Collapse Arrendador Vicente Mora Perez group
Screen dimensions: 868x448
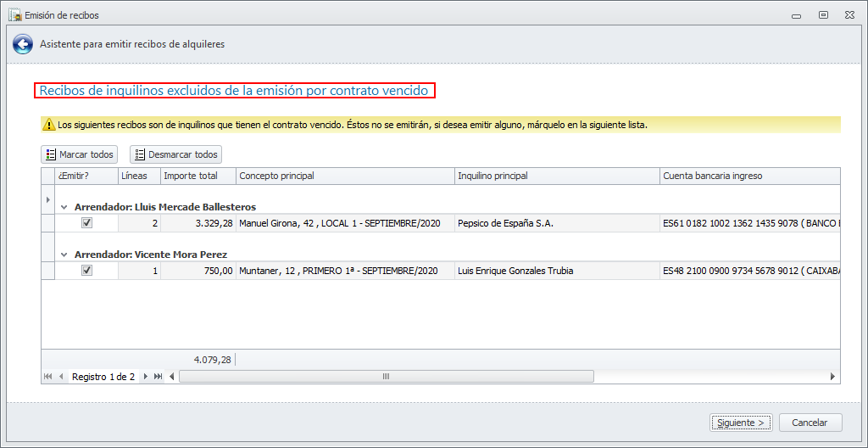pos(64,255)
